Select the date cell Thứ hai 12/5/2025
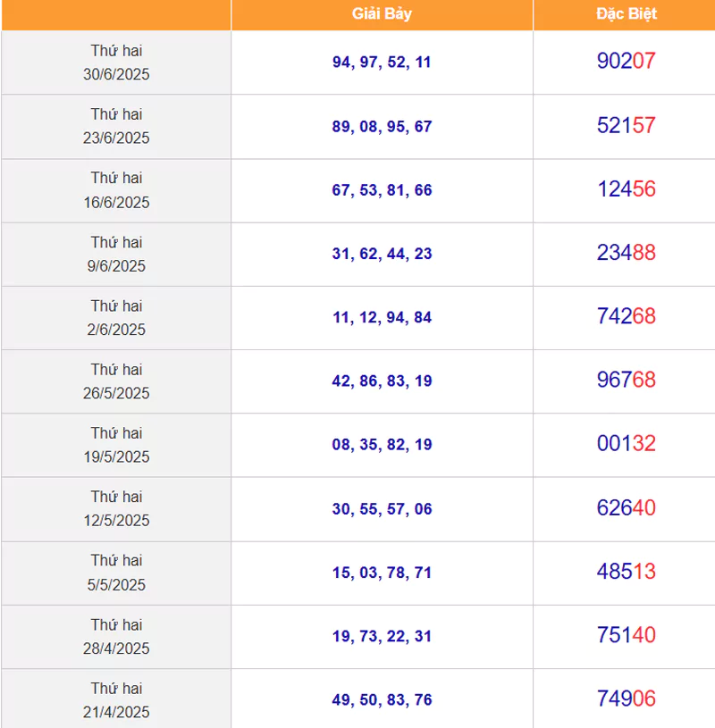Image resolution: width=715 pixels, height=728 pixels. pos(116,509)
